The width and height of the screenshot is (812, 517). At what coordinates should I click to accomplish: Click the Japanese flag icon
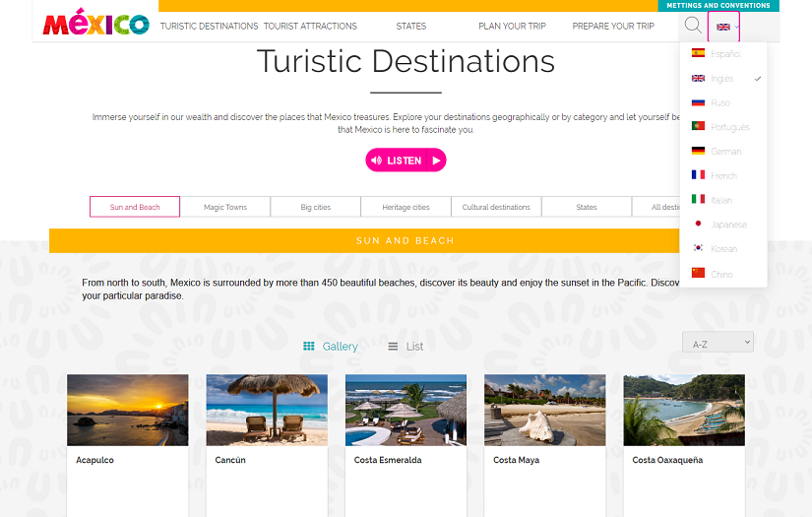(x=698, y=224)
